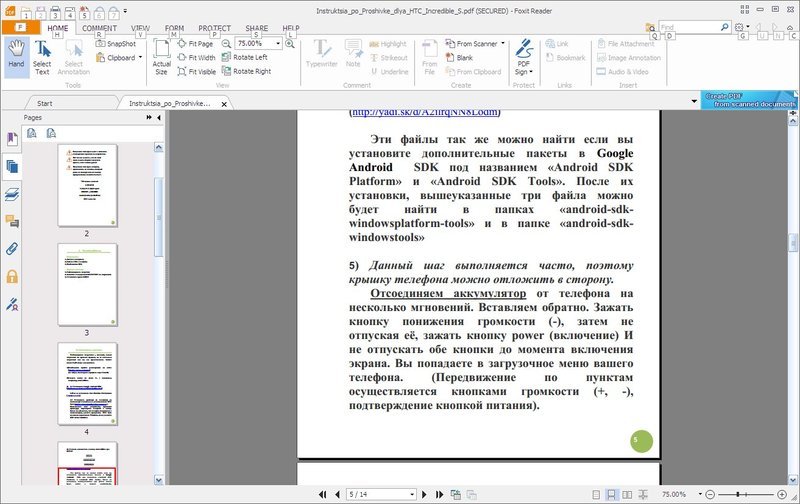The width and height of the screenshot is (800, 504).
Task: Toggle Continuous page view mode
Action: click(x=611, y=494)
